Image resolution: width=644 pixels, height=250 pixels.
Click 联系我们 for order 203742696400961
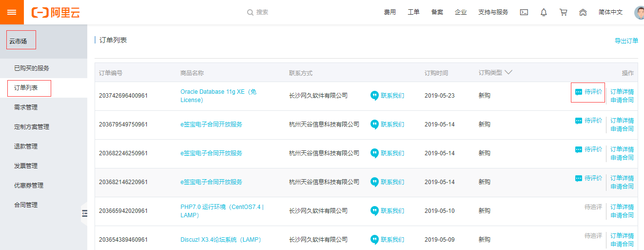[x=392, y=96]
